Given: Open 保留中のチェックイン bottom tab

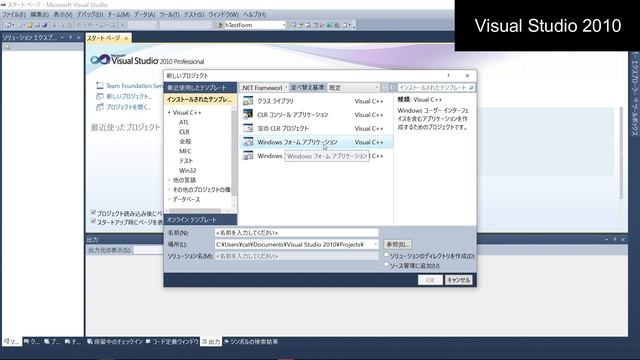Looking at the screenshot, I should tap(115, 342).
